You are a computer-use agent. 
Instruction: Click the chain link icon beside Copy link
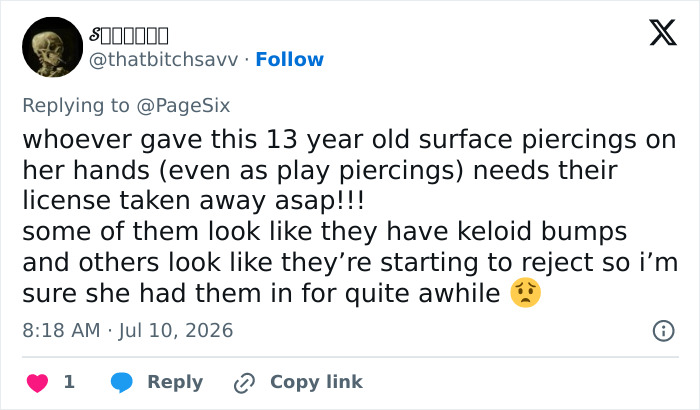tap(245, 383)
